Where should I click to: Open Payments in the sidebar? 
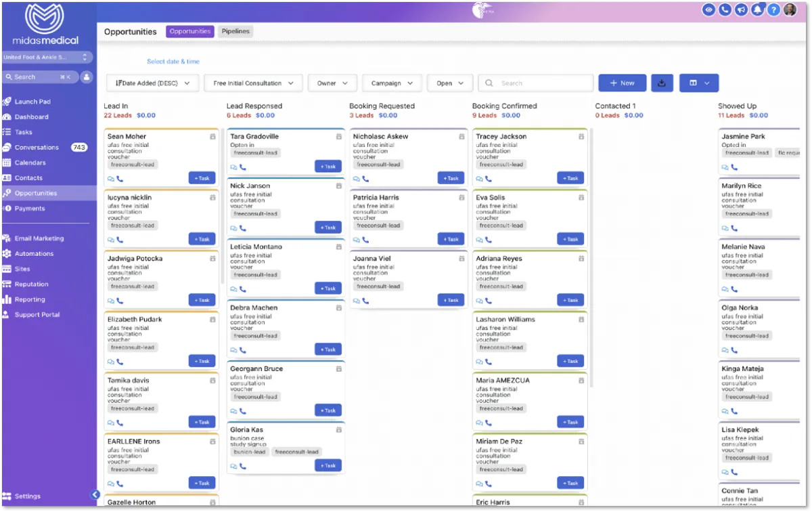(30, 209)
